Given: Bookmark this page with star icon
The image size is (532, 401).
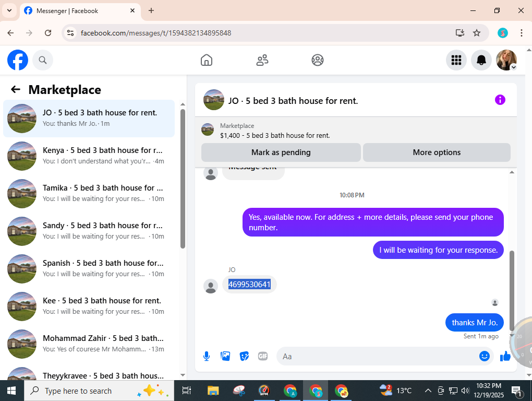Looking at the screenshot, I should pyautogui.click(x=477, y=33).
